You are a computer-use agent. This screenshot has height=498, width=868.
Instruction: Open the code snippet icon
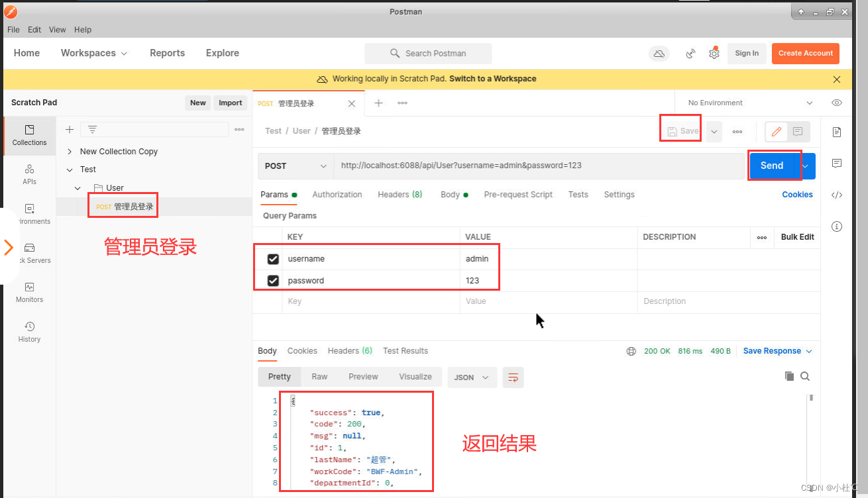click(x=837, y=195)
